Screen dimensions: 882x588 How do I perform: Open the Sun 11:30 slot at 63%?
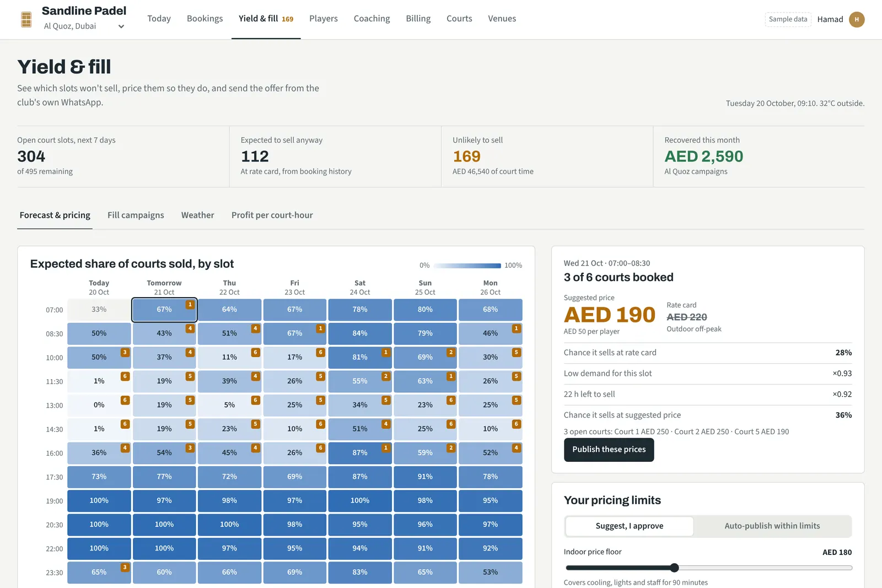pos(425,381)
